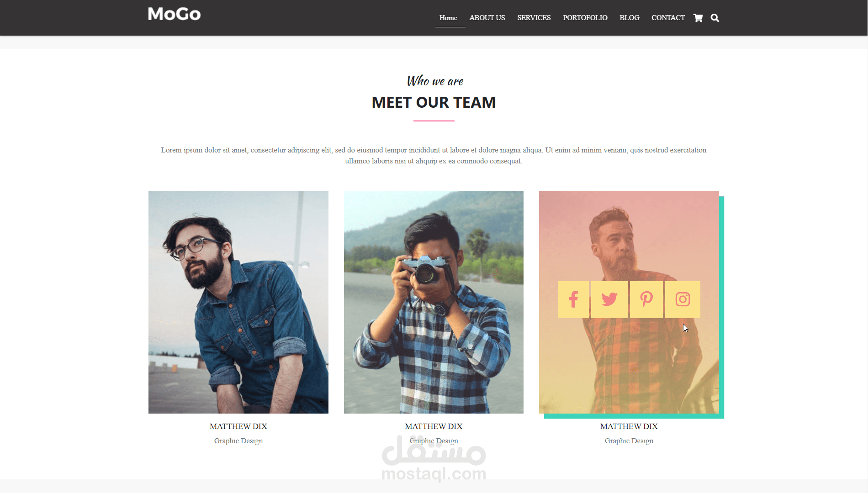Open the Instagram icon
This screenshot has height=493, width=868.
[683, 299]
